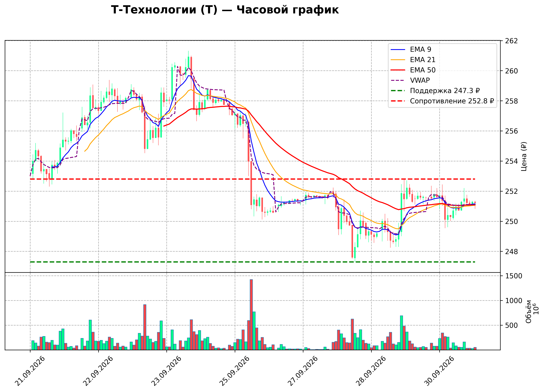Click the volume axis value '1500'
Screen dimensions: 545x392
pos(514,276)
